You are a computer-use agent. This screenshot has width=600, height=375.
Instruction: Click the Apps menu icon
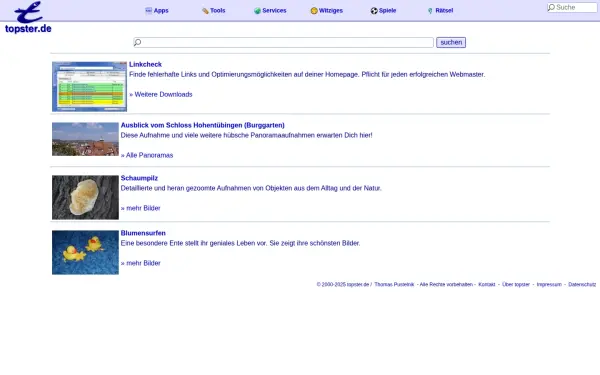(x=148, y=11)
